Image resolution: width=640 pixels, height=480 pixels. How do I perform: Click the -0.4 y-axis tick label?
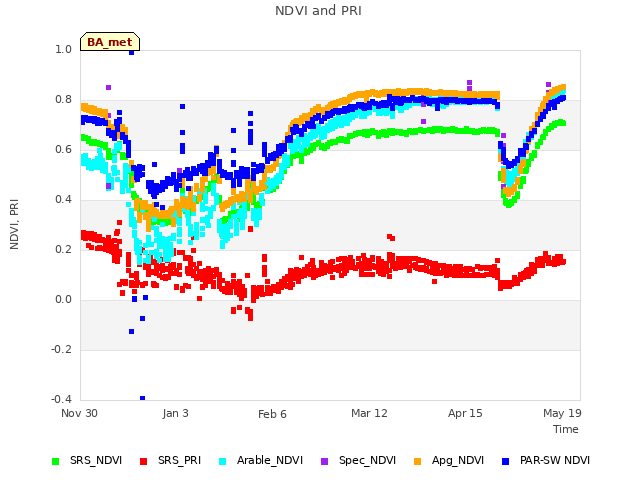(x=61, y=399)
